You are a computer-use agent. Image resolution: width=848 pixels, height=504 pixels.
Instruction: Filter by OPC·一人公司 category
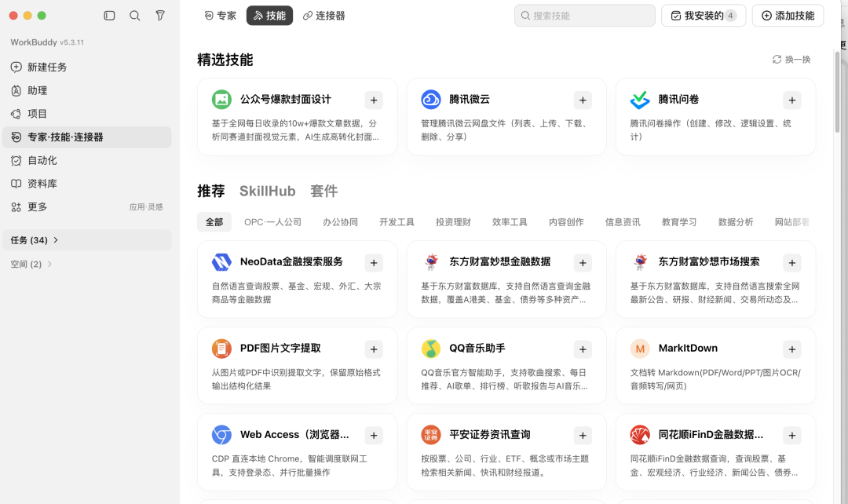(x=272, y=222)
